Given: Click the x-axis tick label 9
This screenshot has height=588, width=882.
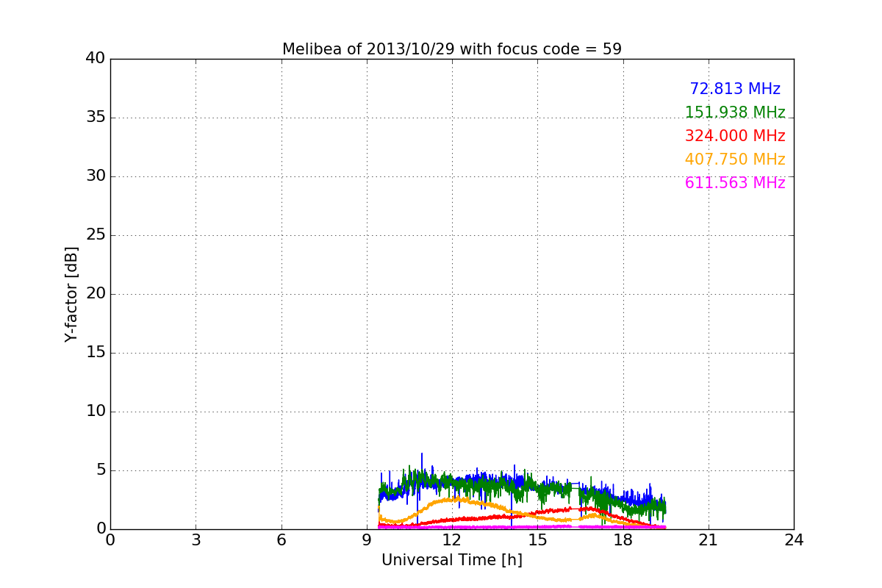Looking at the screenshot, I should coord(367,540).
